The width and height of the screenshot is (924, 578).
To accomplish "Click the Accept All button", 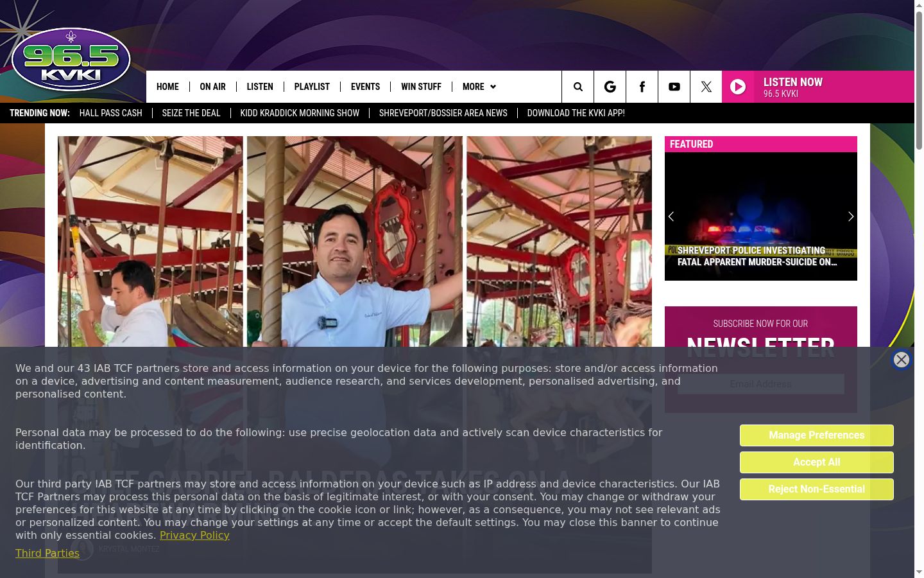I will coord(816,462).
